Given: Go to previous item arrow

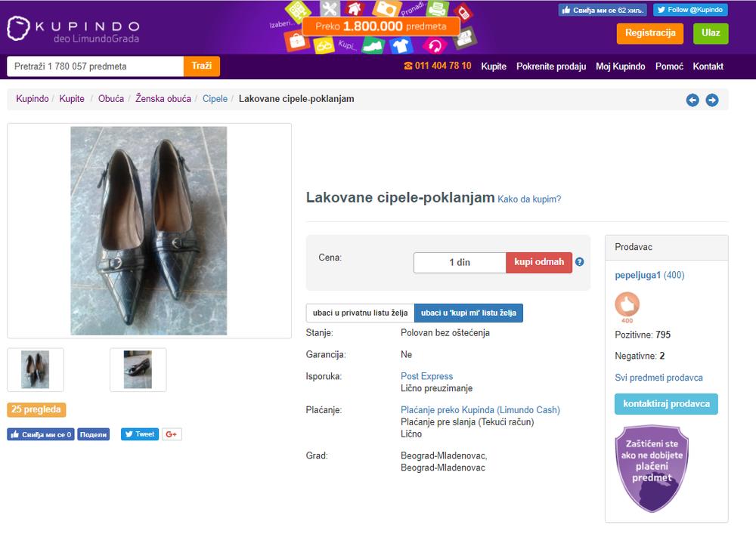Looking at the screenshot, I should tap(692, 100).
